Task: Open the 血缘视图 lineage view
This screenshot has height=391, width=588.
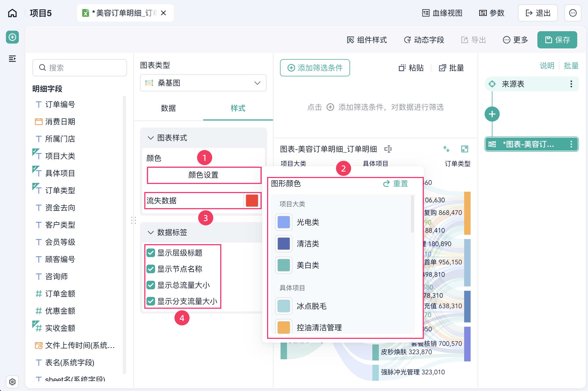Action: click(x=442, y=13)
